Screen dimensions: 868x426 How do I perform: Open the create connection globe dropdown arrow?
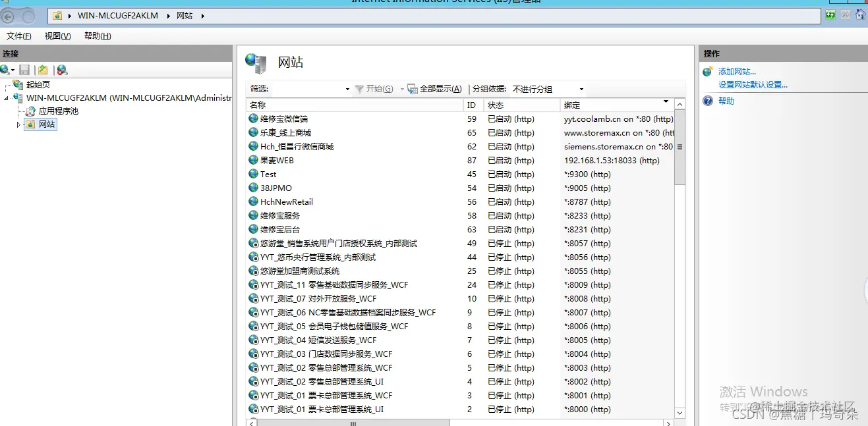[13, 70]
